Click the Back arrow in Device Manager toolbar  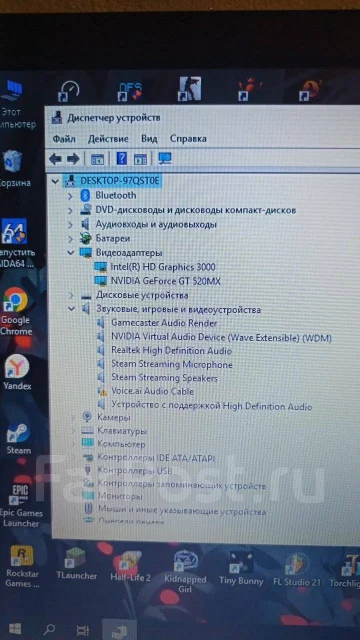click(55, 159)
